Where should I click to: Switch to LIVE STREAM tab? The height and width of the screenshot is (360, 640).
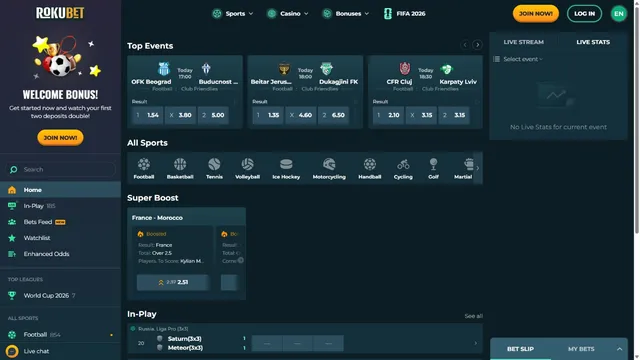click(x=523, y=42)
